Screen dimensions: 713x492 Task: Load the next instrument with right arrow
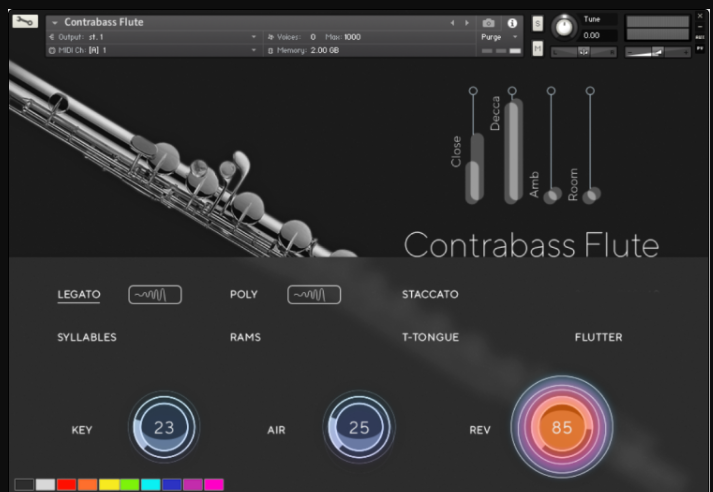(x=467, y=23)
